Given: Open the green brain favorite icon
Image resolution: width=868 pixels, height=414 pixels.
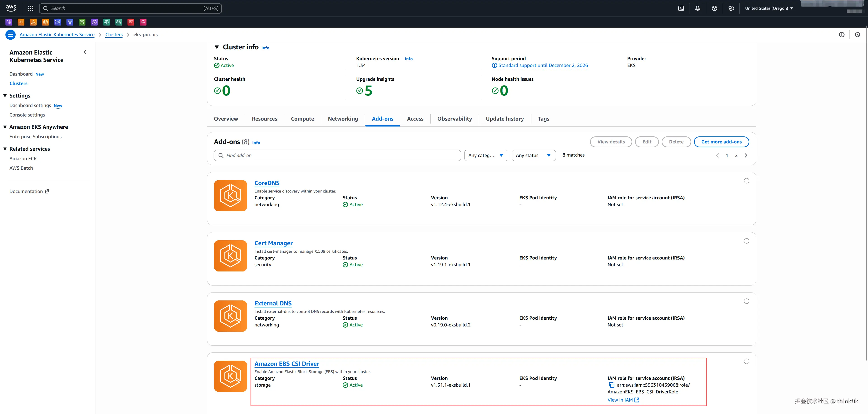Looking at the screenshot, I should [x=106, y=22].
